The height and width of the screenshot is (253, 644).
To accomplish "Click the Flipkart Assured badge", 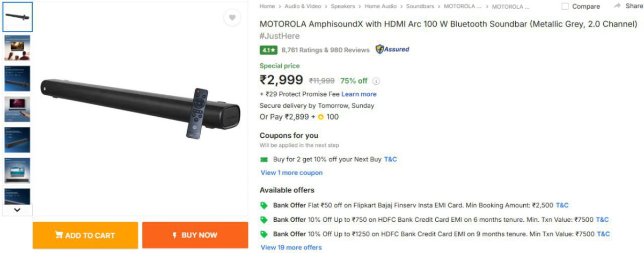I will [392, 49].
